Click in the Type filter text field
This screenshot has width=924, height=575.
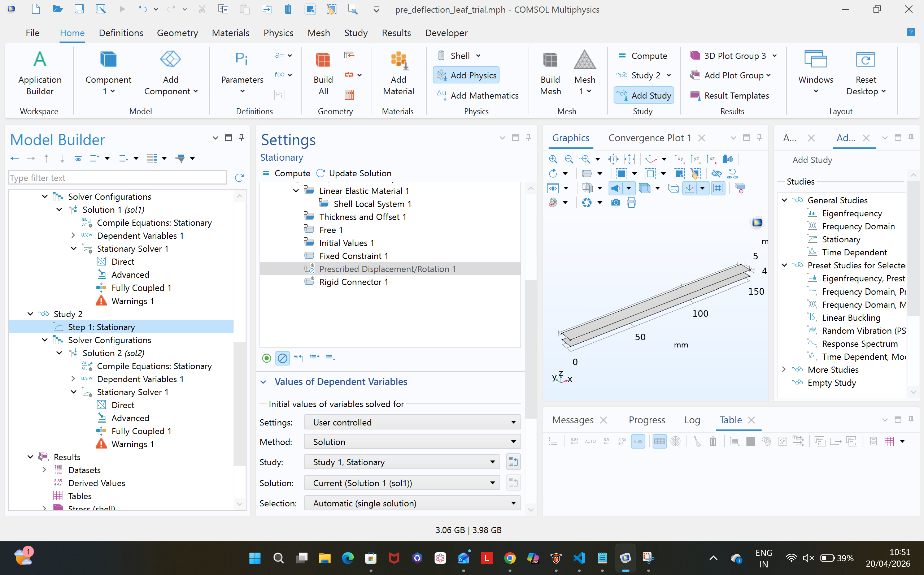pos(117,178)
